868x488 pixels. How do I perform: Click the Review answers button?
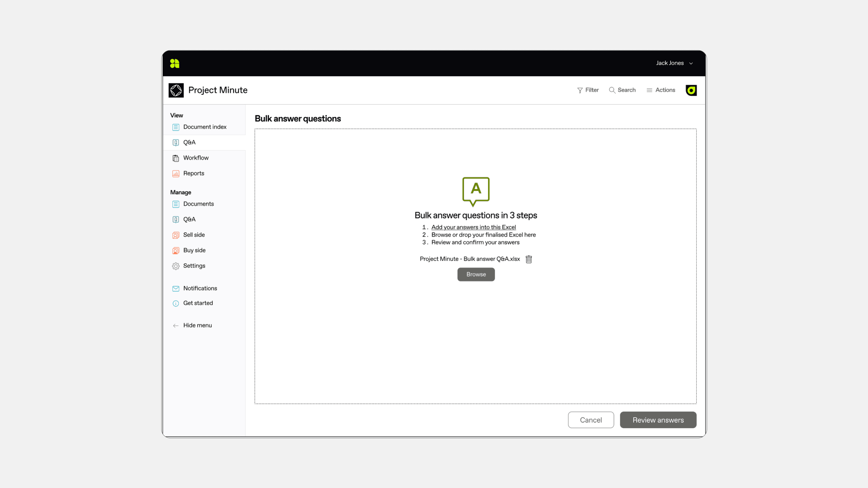[x=658, y=420]
